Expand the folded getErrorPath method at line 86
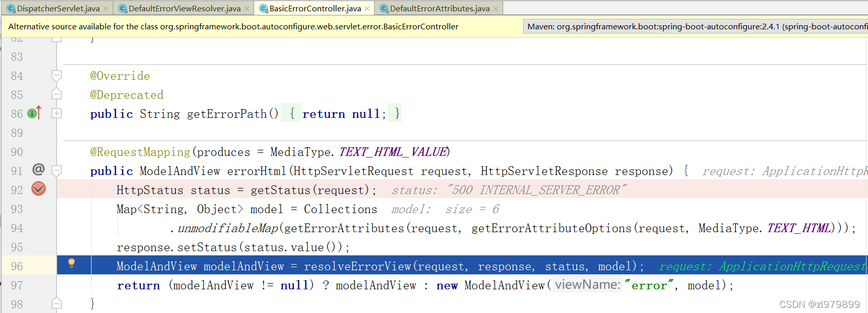 pyautogui.click(x=57, y=113)
